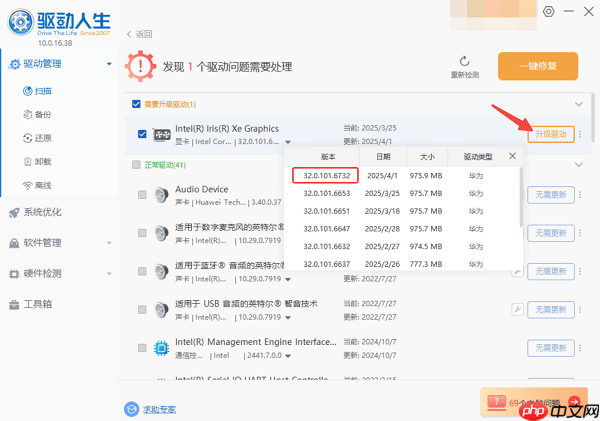
Task: Click the 重新检测 refresh icon
Action: (465, 61)
